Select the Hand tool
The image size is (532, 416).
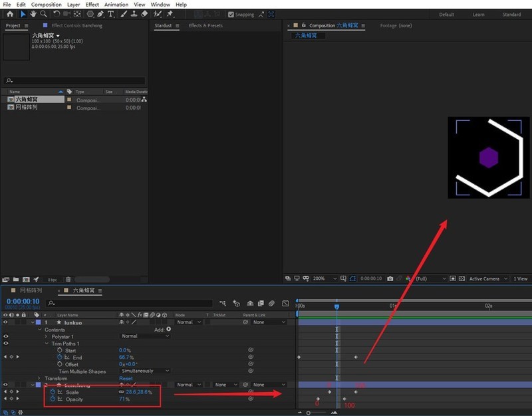click(33, 14)
